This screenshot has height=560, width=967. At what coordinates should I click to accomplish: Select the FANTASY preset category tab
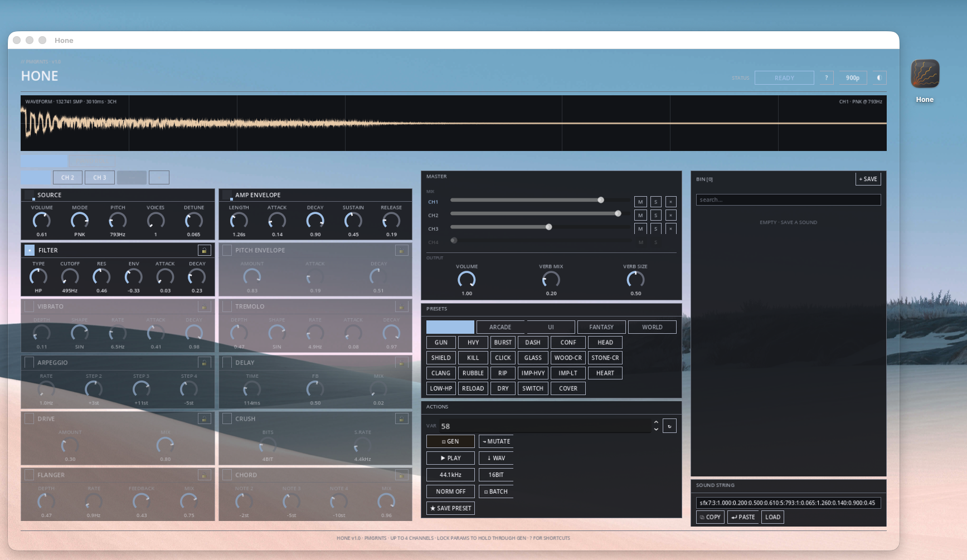(601, 327)
